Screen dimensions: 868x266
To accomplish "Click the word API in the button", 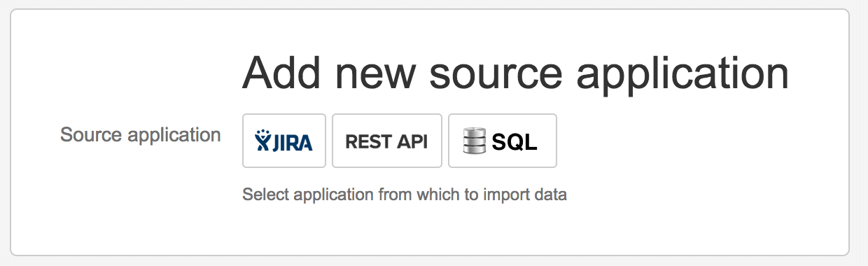I will tap(412, 141).
